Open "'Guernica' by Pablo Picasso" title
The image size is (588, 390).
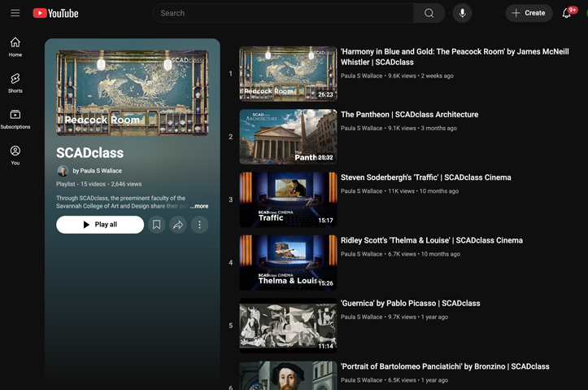410,304
